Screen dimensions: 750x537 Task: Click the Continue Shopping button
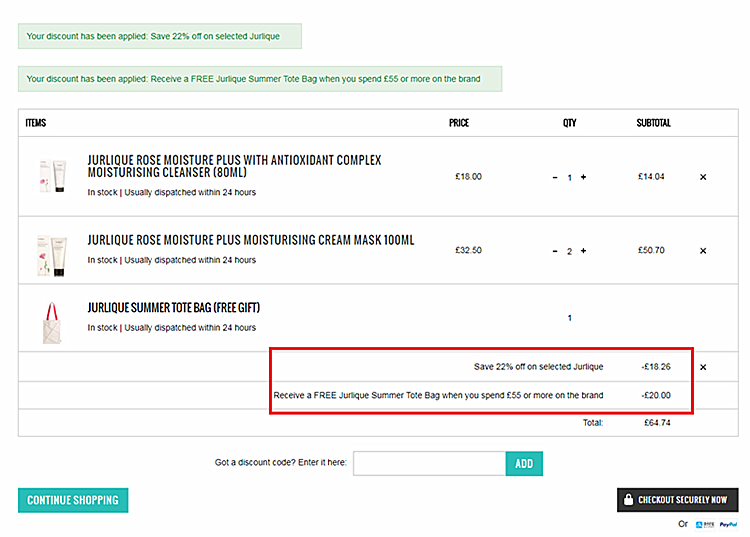[73, 500]
